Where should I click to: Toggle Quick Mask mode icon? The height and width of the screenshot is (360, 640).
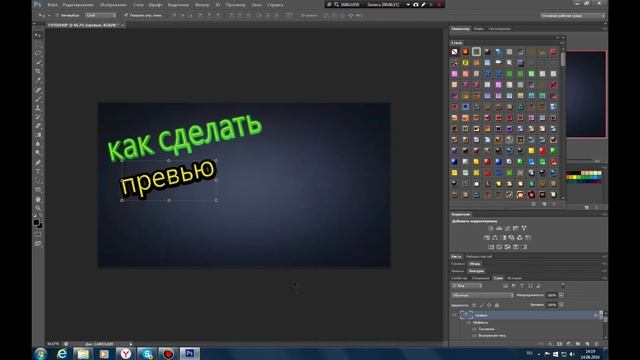pyautogui.click(x=38, y=235)
